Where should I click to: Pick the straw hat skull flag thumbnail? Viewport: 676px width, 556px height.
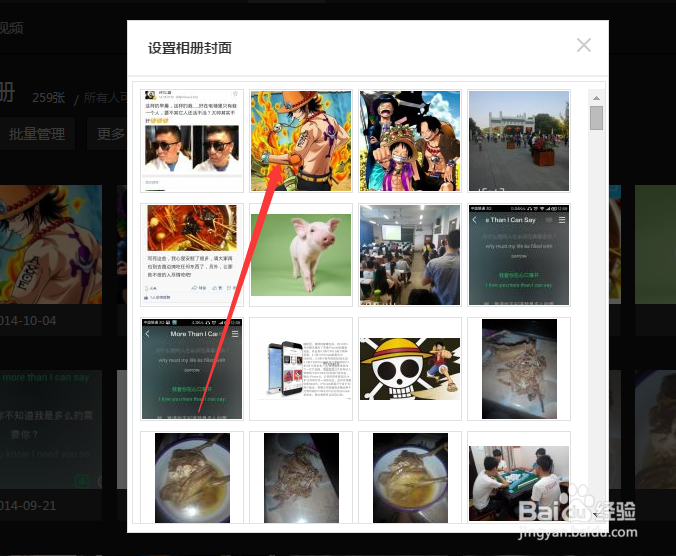pyautogui.click(x=410, y=369)
